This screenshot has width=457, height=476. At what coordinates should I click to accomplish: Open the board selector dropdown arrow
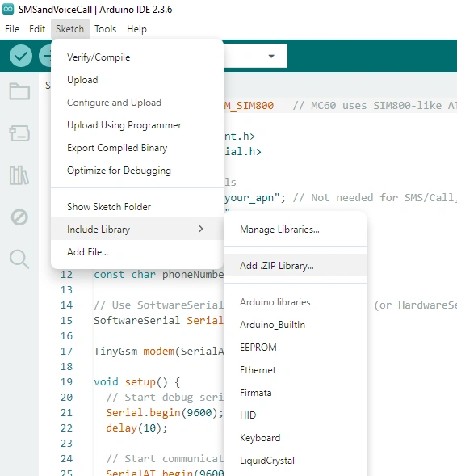pyautogui.click(x=271, y=56)
